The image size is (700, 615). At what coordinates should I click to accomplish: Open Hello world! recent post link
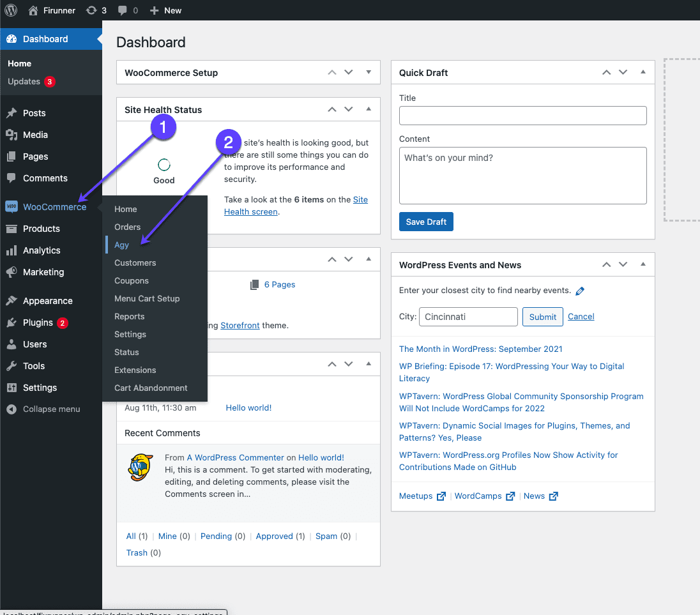(248, 408)
